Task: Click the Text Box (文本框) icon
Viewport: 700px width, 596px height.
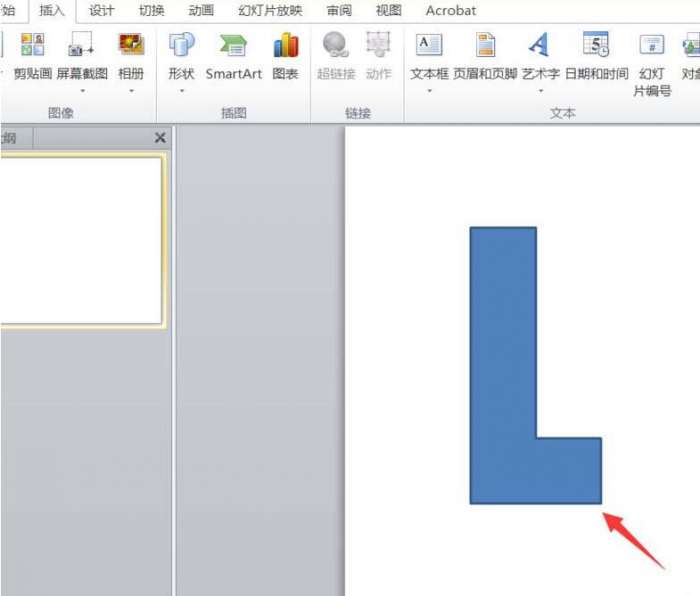Action: click(x=429, y=45)
